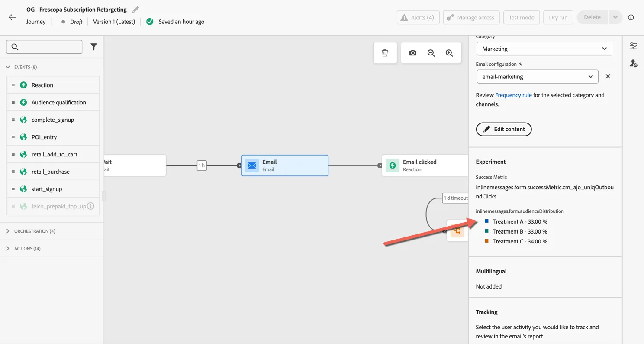Click the Manage access button
The width and height of the screenshot is (644, 344).
(x=471, y=17)
